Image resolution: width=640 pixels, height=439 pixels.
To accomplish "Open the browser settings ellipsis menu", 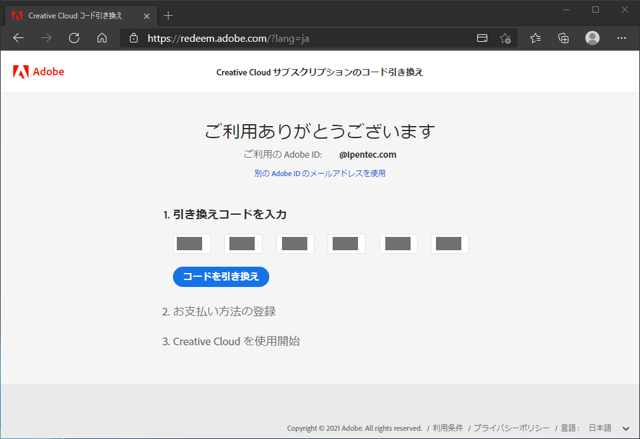I will point(622,38).
